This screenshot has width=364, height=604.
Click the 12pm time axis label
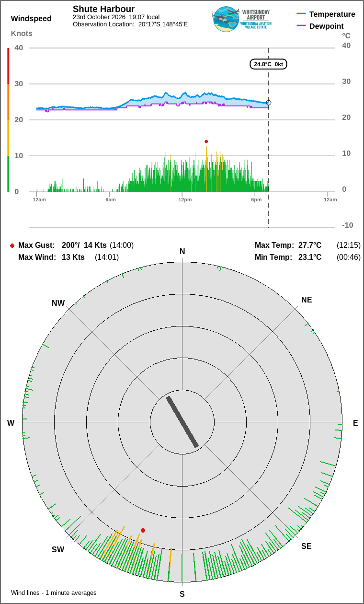[185, 199]
